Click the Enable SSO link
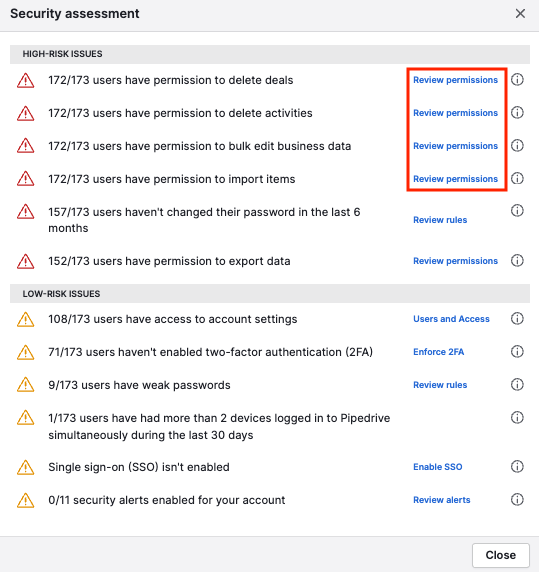Image resolution: width=539 pixels, height=572 pixels. 438,467
